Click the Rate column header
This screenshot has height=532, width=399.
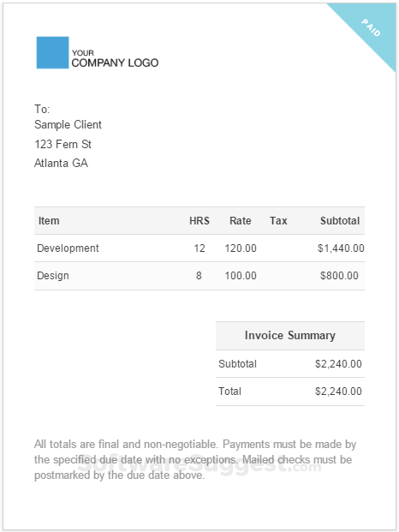click(x=241, y=221)
